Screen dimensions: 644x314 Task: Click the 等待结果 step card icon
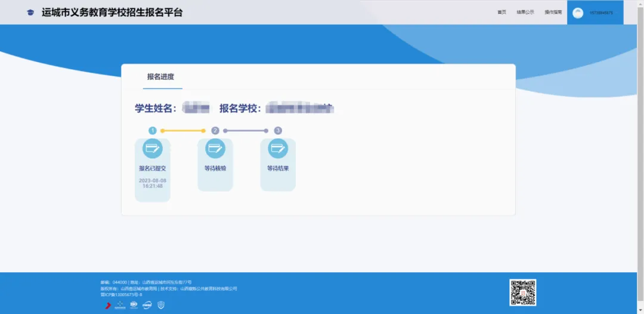click(278, 149)
